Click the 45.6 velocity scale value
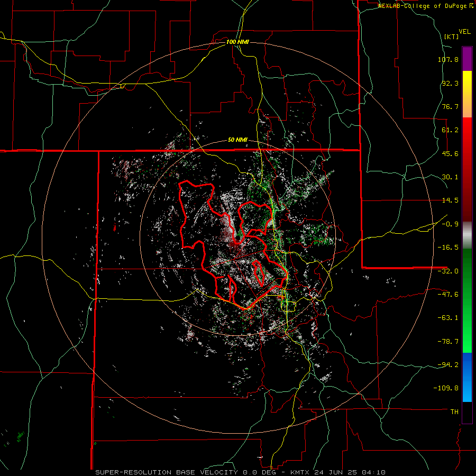476x476 pixels. click(x=450, y=153)
